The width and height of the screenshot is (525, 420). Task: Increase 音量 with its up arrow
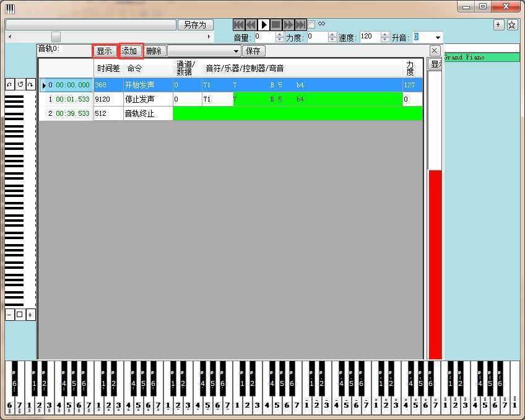[279, 35]
